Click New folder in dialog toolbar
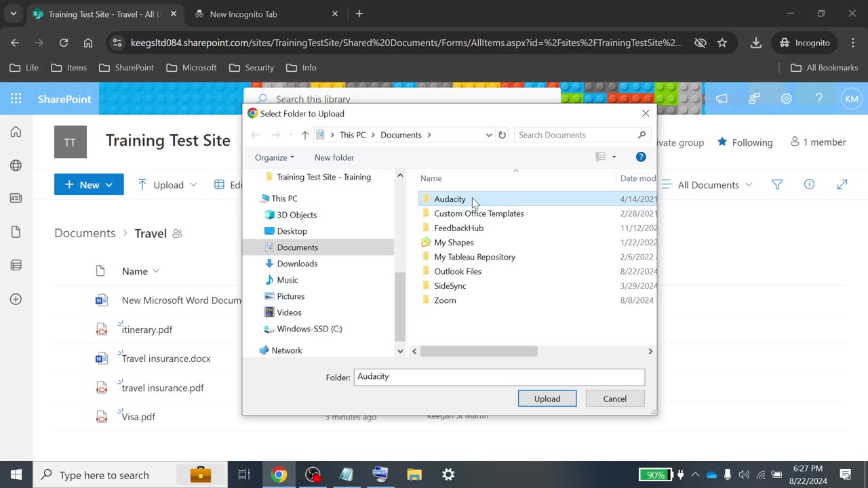This screenshot has height=488, width=868. coord(334,157)
